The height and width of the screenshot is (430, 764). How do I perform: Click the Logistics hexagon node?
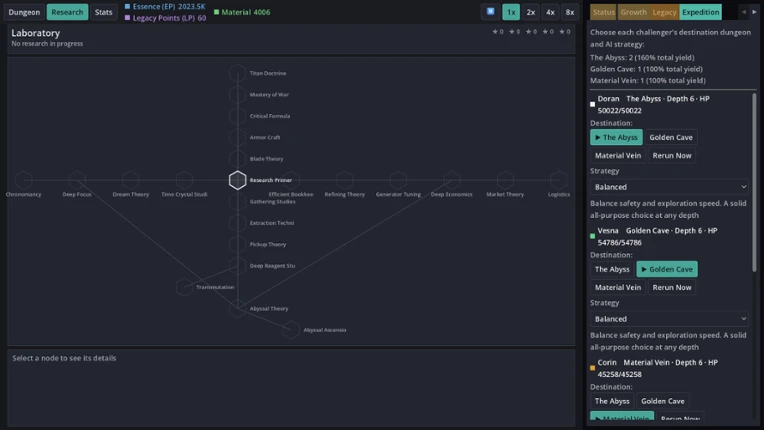click(558, 180)
